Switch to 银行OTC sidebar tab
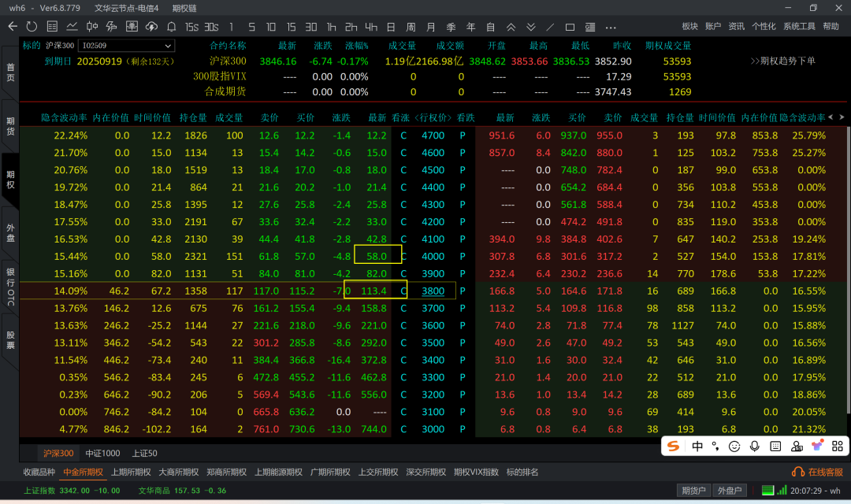851x504 pixels. (x=10, y=287)
